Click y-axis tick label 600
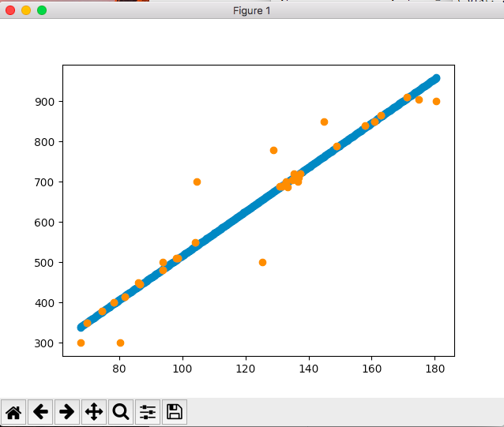Screen dimensions: 504x427 [x=45, y=223]
